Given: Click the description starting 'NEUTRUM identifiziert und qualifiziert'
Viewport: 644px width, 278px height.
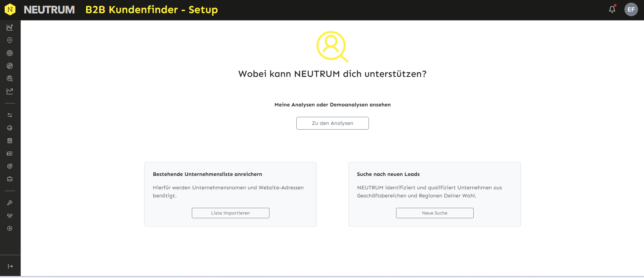Looking at the screenshot, I should coord(429,192).
